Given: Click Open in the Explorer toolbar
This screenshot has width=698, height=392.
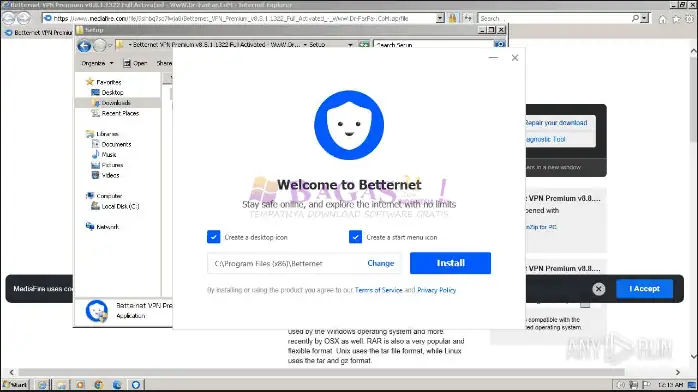Looking at the screenshot, I should click(135, 63).
